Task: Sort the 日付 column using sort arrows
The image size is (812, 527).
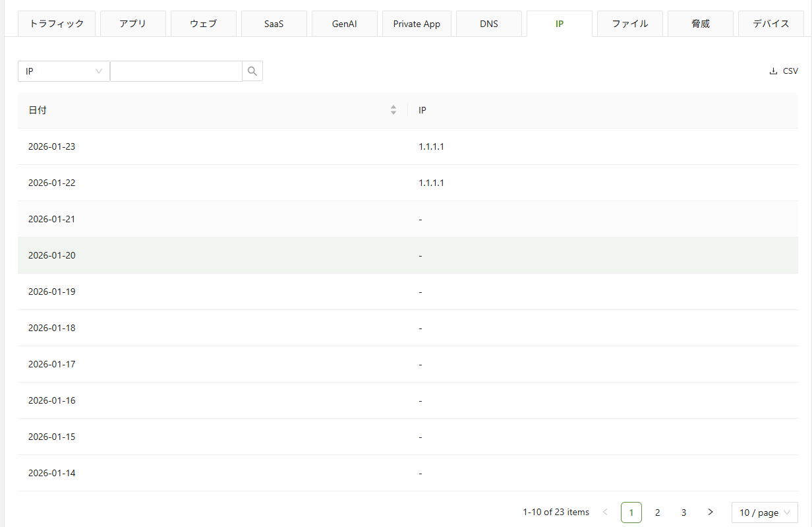Action: pyautogui.click(x=393, y=110)
